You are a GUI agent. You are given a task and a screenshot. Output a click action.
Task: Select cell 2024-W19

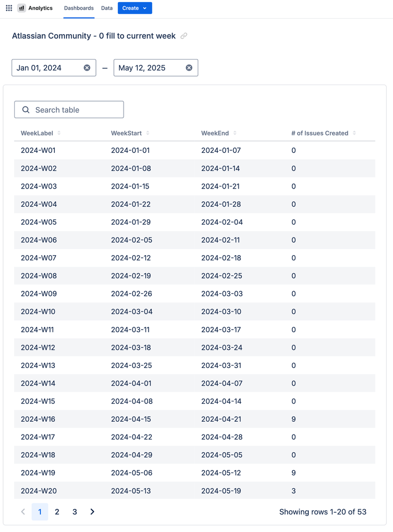pos(38,473)
